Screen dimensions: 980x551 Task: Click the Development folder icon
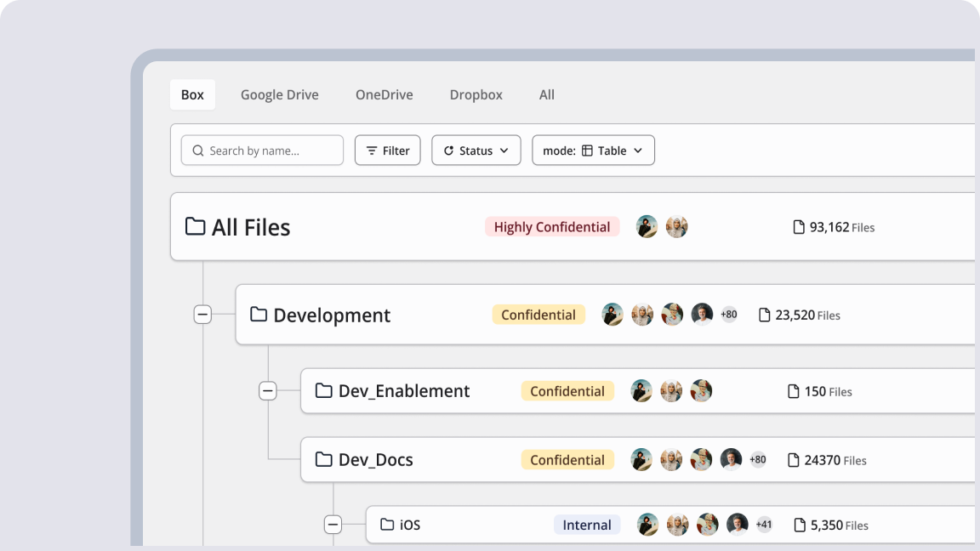[258, 314]
